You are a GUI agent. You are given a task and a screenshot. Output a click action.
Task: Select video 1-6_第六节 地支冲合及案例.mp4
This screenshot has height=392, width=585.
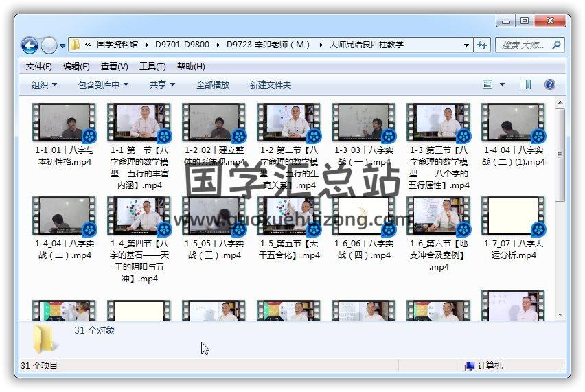[x=439, y=233]
